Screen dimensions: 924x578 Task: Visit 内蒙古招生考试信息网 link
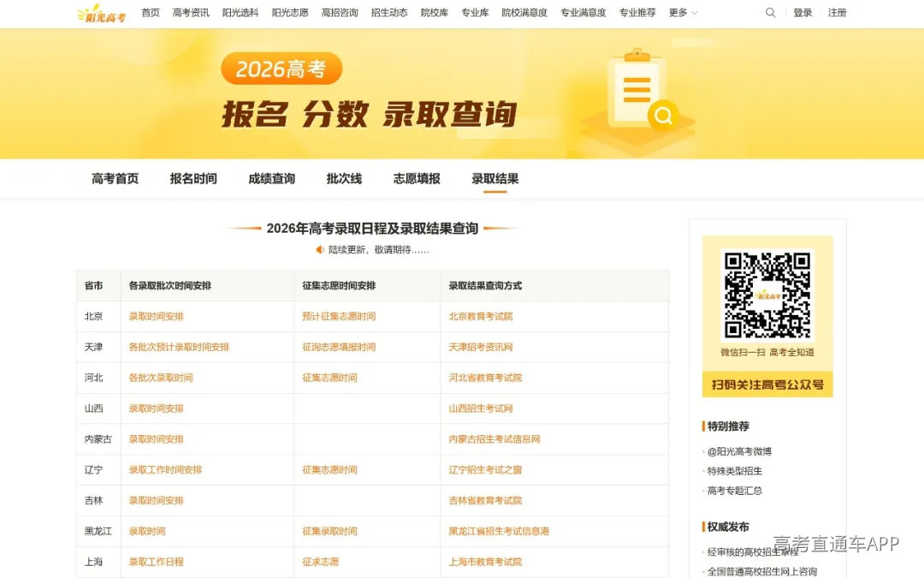[x=495, y=438]
